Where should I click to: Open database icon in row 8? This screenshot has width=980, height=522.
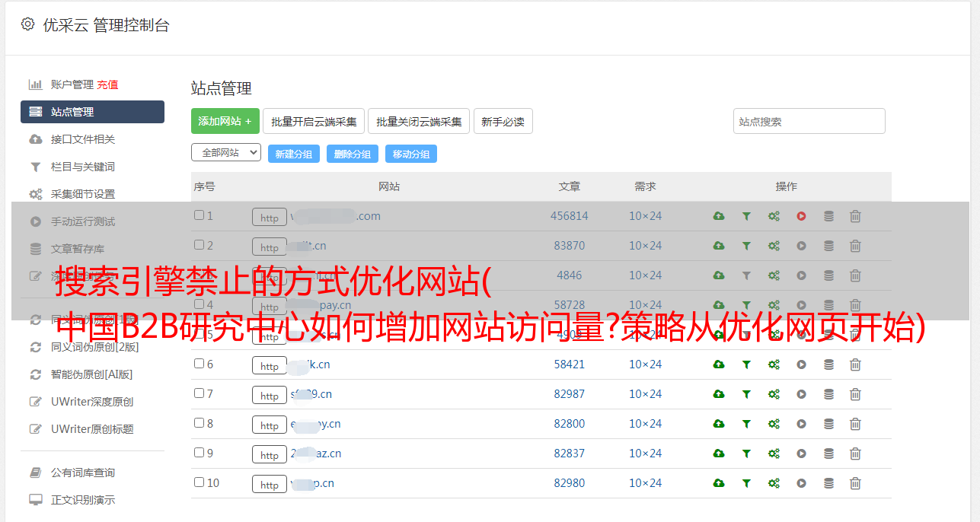828,424
